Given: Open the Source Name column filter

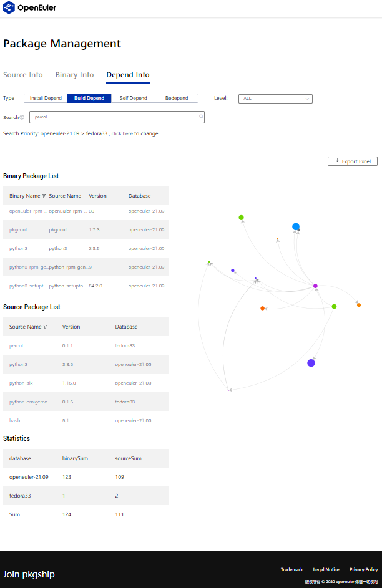Looking at the screenshot, I should click(45, 327).
